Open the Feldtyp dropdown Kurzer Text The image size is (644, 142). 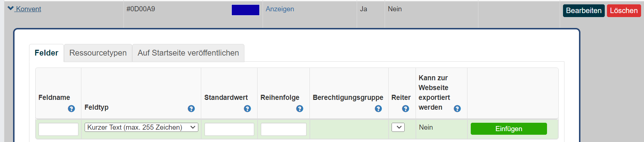(x=141, y=127)
